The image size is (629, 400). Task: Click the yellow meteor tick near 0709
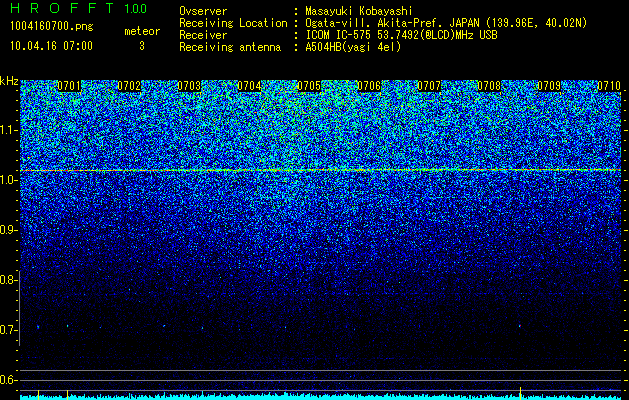click(520, 392)
